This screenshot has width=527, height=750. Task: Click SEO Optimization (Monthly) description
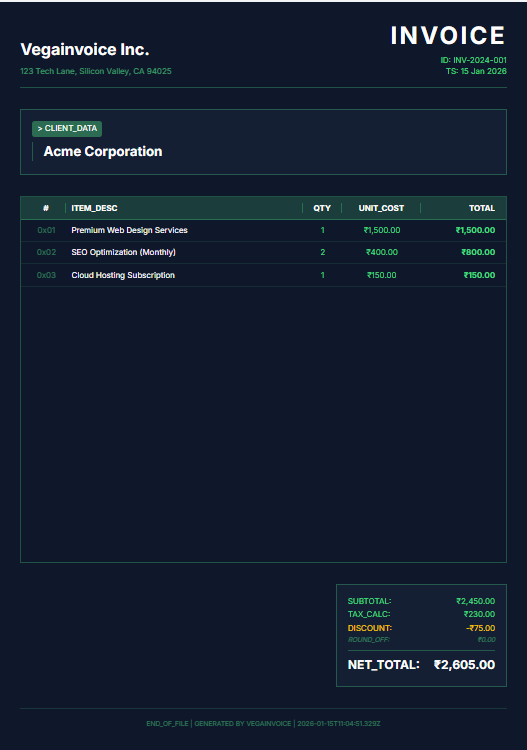[x=123, y=252]
